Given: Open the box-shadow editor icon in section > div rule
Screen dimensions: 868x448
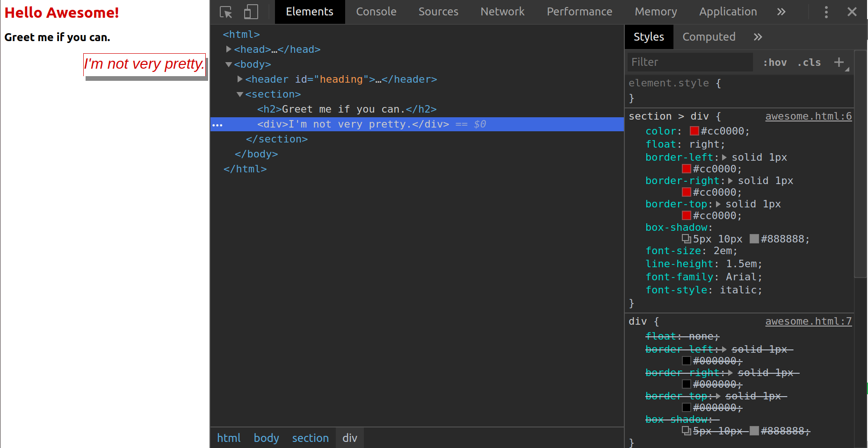Looking at the screenshot, I should point(687,239).
